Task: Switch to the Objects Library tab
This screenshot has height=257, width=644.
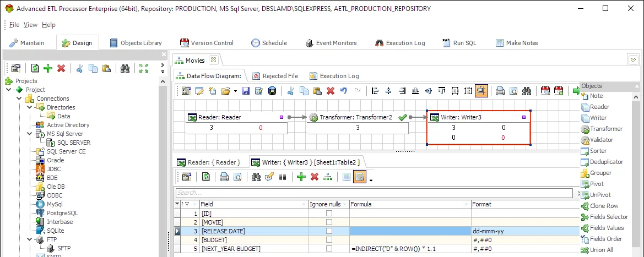Action: [136, 43]
